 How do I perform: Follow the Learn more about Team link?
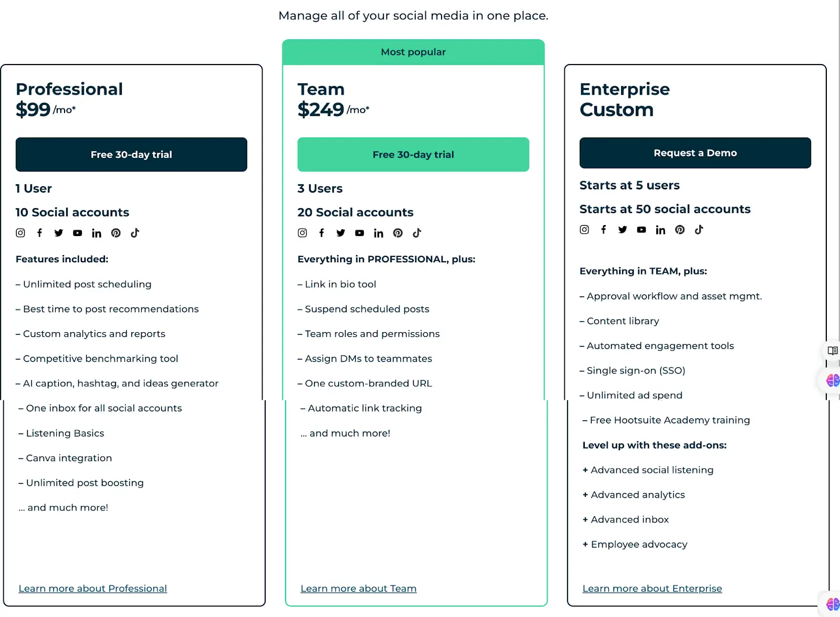tap(359, 589)
